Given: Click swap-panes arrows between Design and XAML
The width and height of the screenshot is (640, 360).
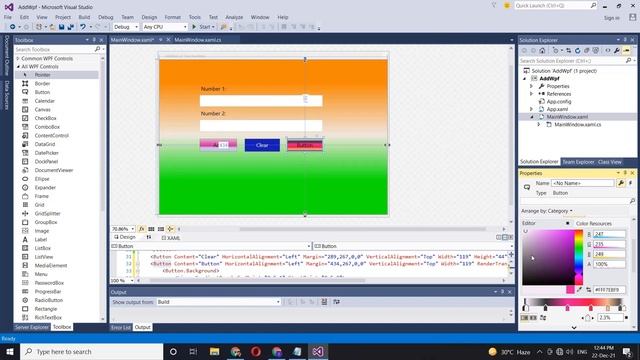Looking at the screenshot, I should pos(149,237).
